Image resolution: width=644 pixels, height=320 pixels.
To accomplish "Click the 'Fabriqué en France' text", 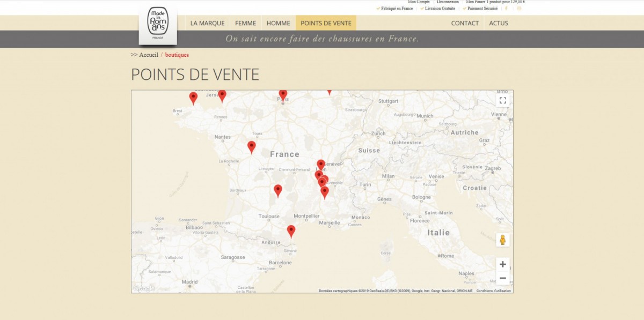I will [397, 9].
